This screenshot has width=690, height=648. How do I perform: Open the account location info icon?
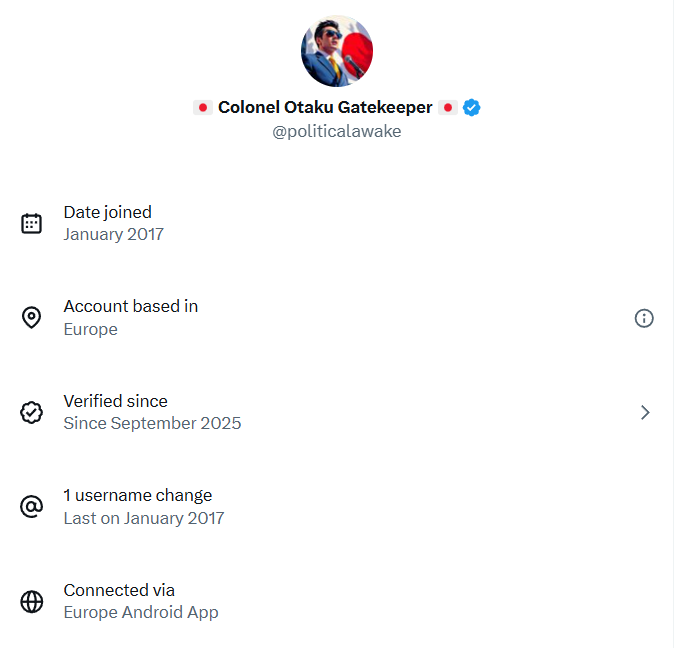pyautogui.click(x=644, y=318)
